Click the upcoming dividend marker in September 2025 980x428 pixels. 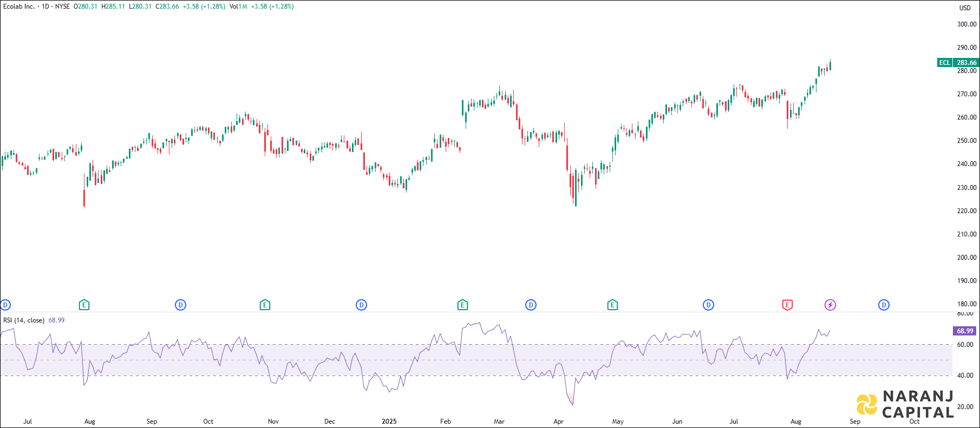point(884,305)
